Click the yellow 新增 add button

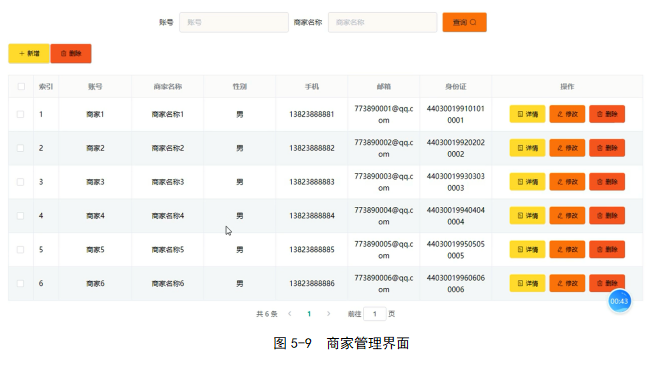[x=29, y=54]
